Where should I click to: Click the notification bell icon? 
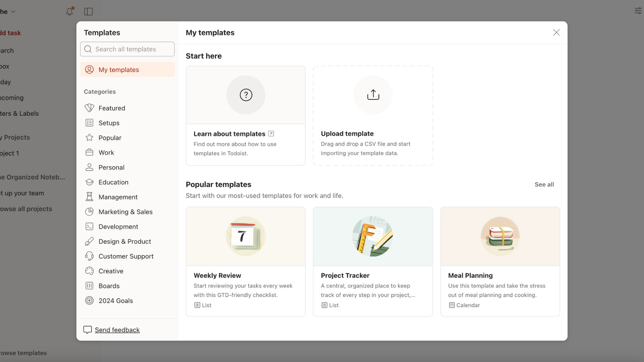click(x=69, y=12)
